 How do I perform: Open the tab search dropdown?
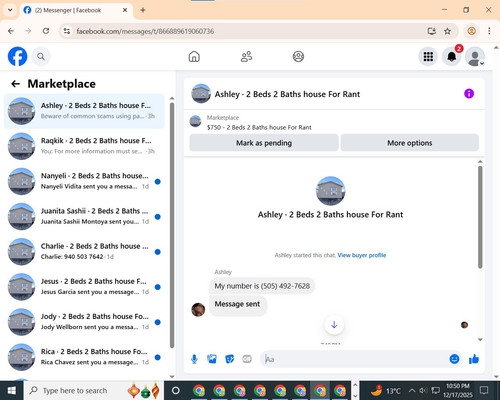(10, 10)
